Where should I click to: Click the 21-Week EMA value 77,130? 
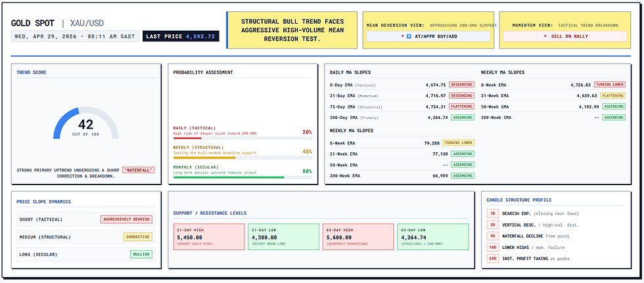pos(440,154)
